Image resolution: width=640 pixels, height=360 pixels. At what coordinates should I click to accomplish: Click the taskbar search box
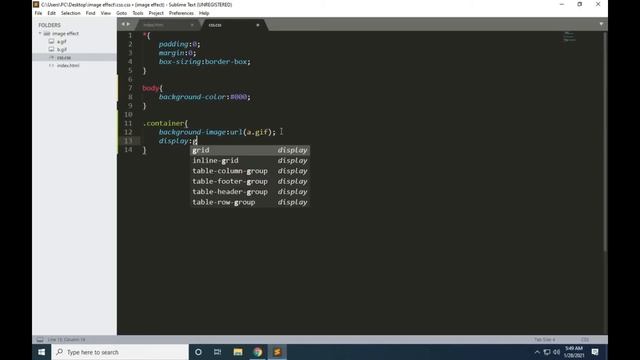(x=120, y=352)
